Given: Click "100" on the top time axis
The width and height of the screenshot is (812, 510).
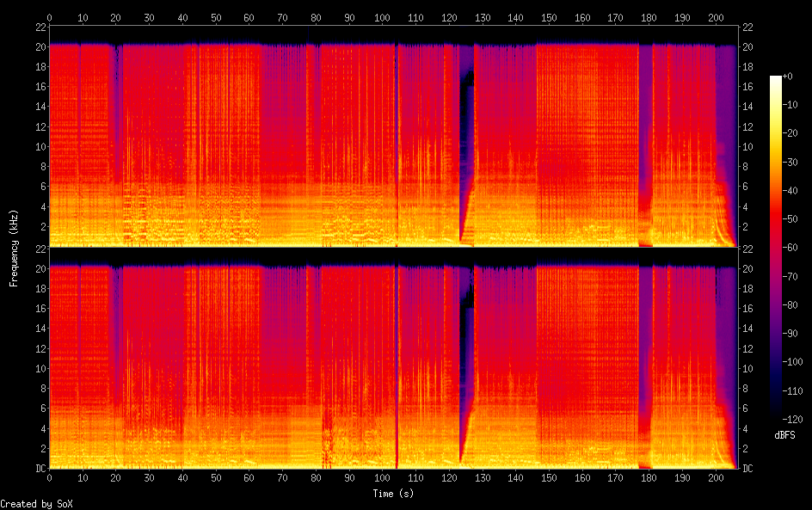Looking at the screenshot, I should (x=382, y=17).
